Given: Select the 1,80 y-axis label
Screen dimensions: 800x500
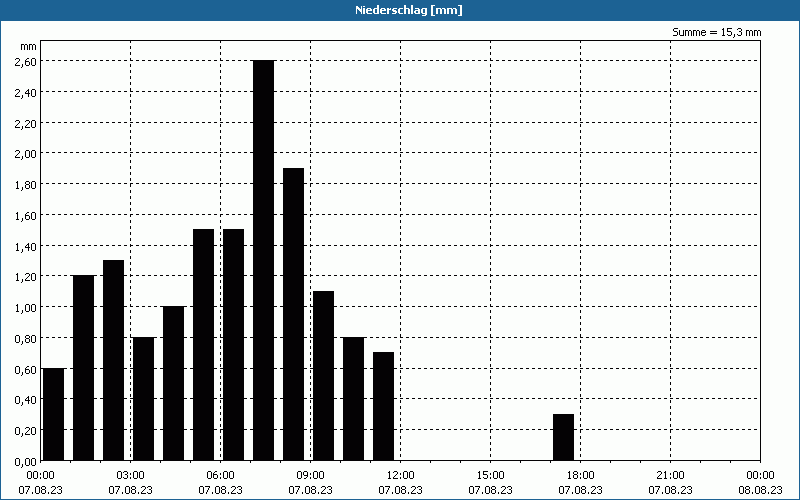Looking at the screenshot, I should click(26, 184).
